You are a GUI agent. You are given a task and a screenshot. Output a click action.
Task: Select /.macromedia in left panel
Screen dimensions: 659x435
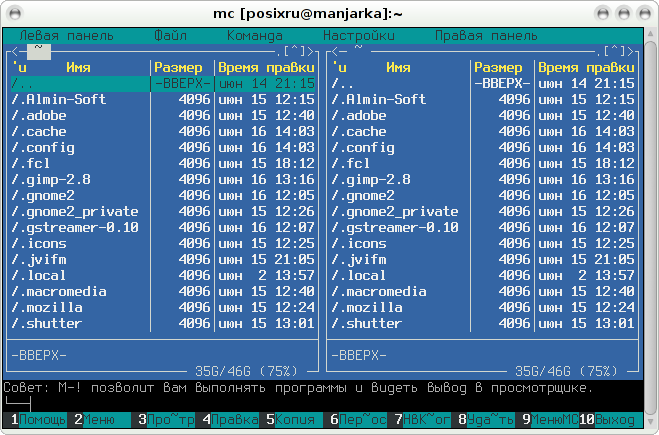(x=163, y=291)
